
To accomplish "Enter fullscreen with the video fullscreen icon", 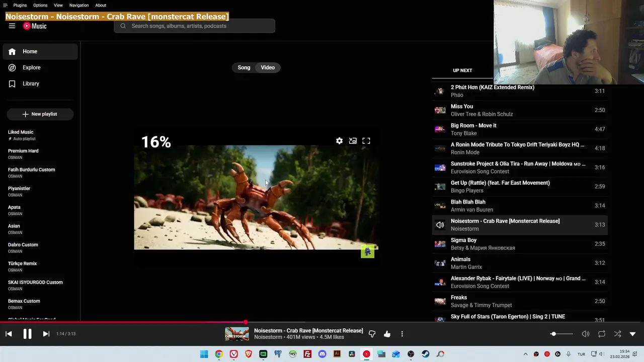I will (x=366, y=141).
